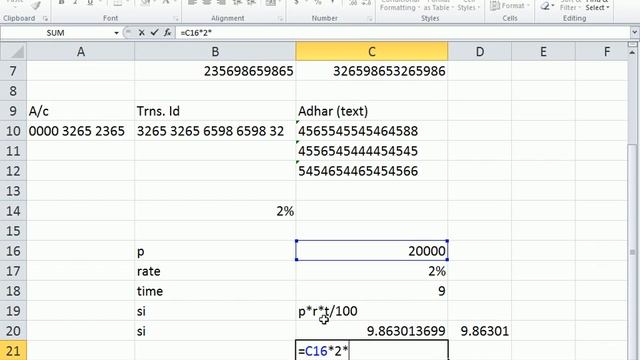The width and height of the screenshot is (640, 360).
Task: Click cell D20 showing 9.86301
Action: click(x=480, y=331)
